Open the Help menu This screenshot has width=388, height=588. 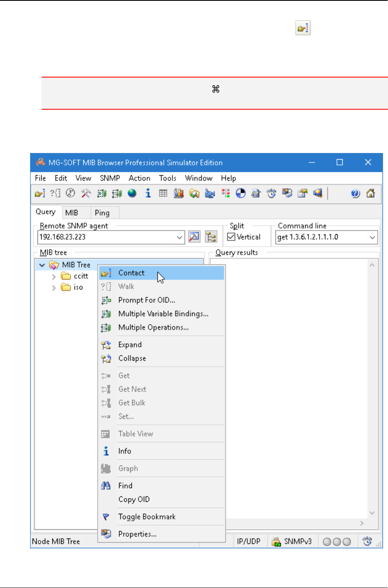(229, 178)
